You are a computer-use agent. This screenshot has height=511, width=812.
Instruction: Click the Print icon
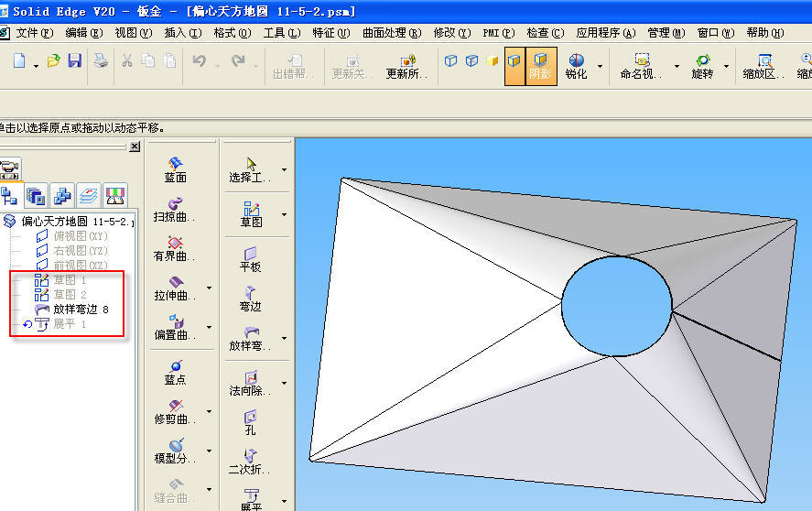click(101, 60)
